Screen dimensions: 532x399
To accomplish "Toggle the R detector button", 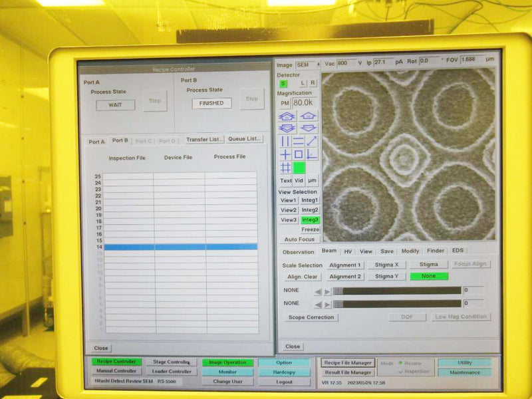I will (313, 82).
